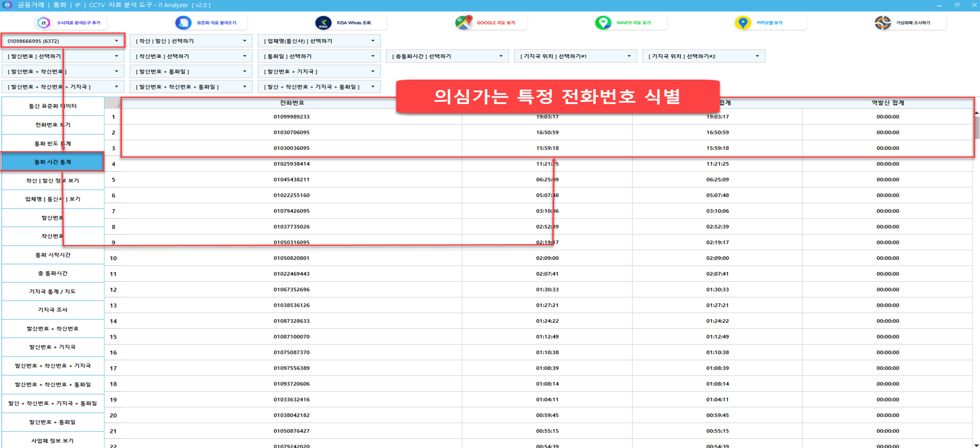Click the 통신 표준화 데이터 button

53,106
